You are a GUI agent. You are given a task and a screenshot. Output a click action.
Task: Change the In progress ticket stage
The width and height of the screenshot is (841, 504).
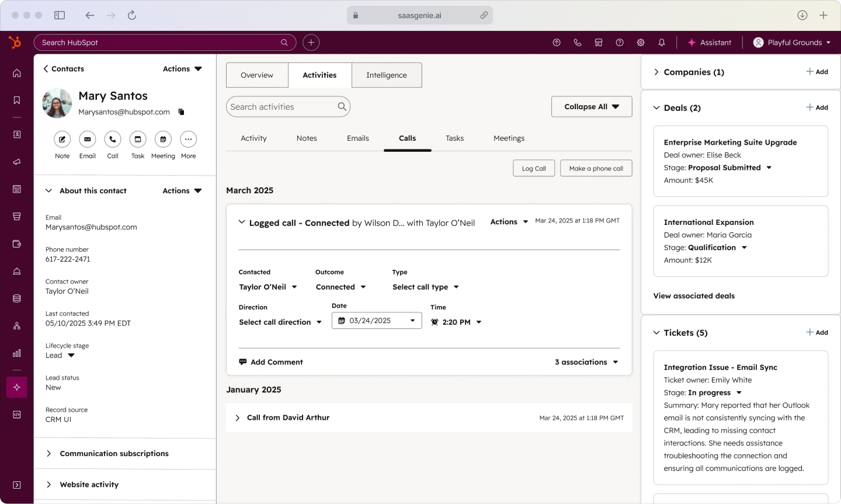(715, 392)
